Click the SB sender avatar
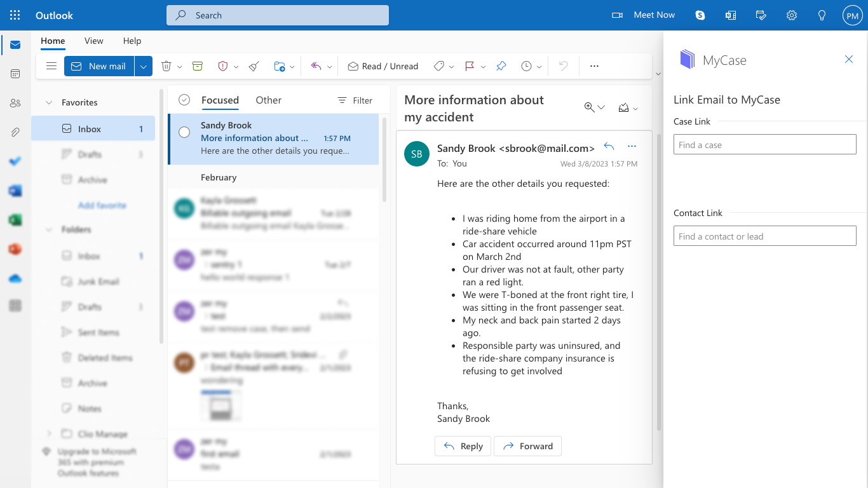The width and height of the screenshot is (868, 488). coord(417,154)
